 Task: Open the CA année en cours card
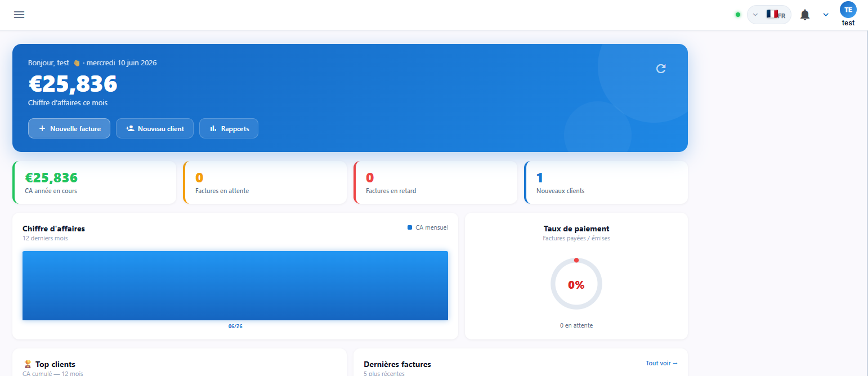(x=94, y=182)
